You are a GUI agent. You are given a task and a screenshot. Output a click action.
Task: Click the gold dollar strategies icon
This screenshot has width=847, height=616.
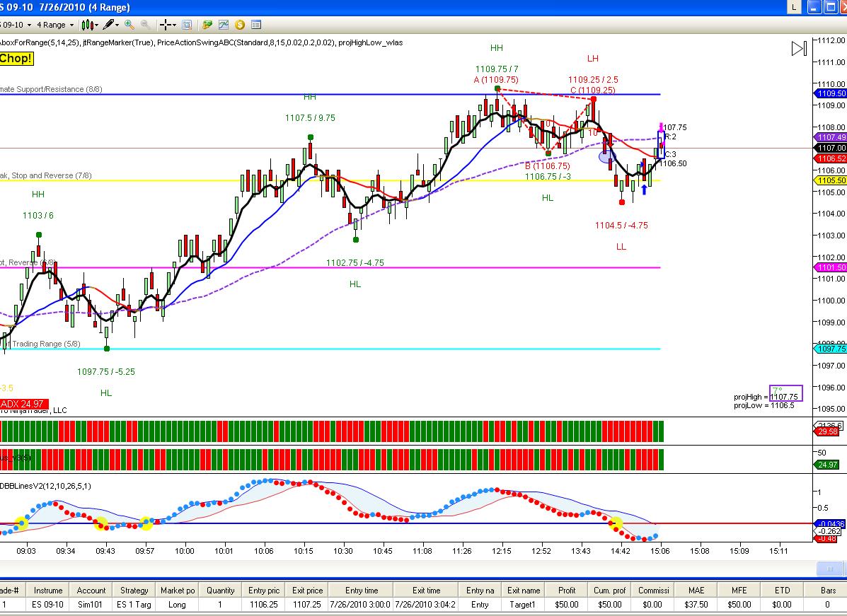click(x=240, y=25)
